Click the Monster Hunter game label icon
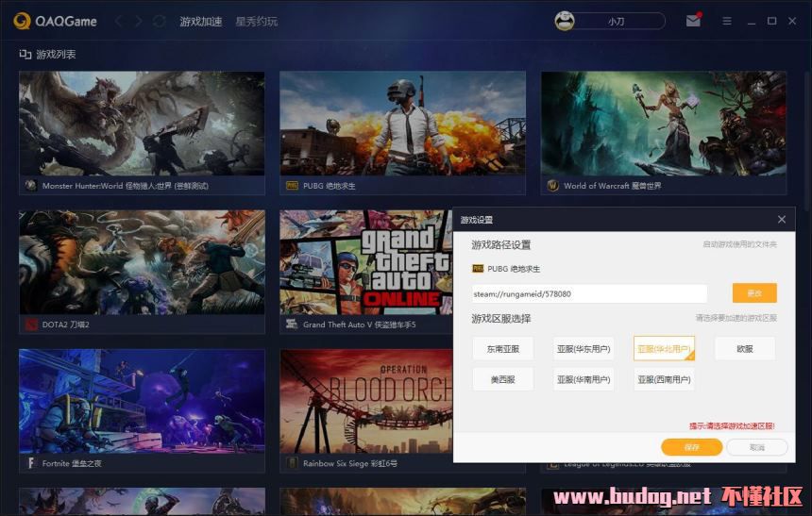Viewport: 812px width, 516px height. pyautogui.click(x=31, y=185)
